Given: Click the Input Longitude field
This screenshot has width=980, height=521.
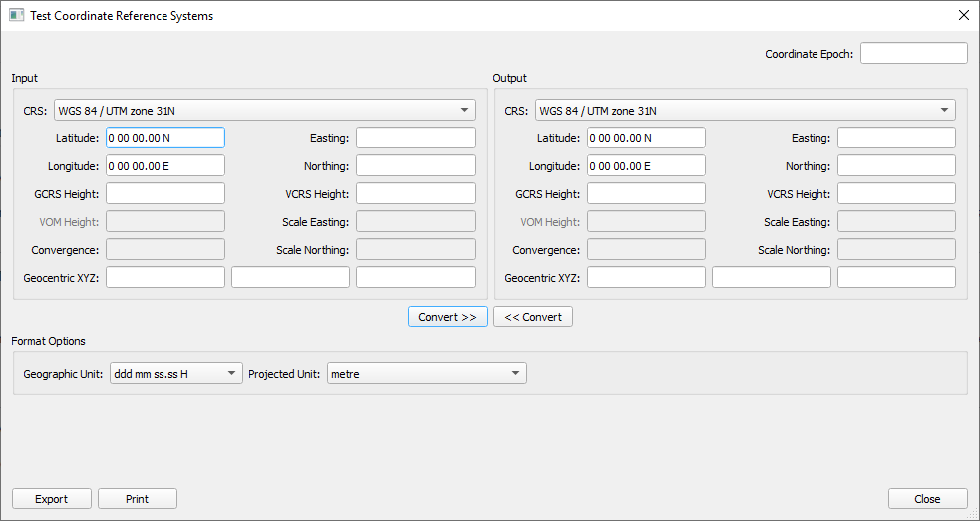Looking at the screenshot, I should [x=164, y=165].
